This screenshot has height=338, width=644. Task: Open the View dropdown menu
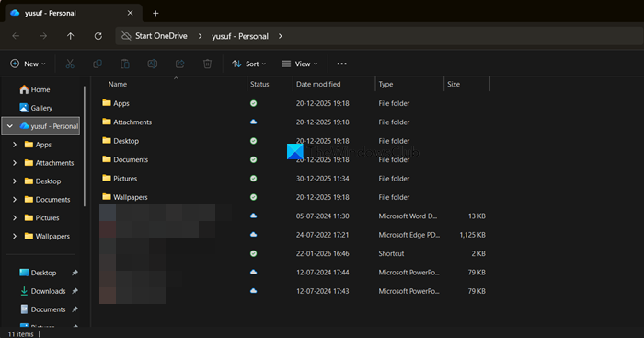[x=300, y=64]
